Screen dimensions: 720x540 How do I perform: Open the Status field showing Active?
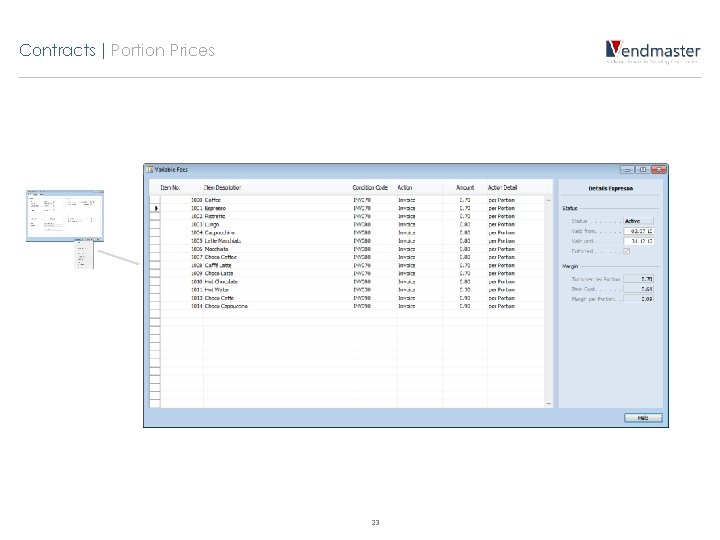pos(638,221)
